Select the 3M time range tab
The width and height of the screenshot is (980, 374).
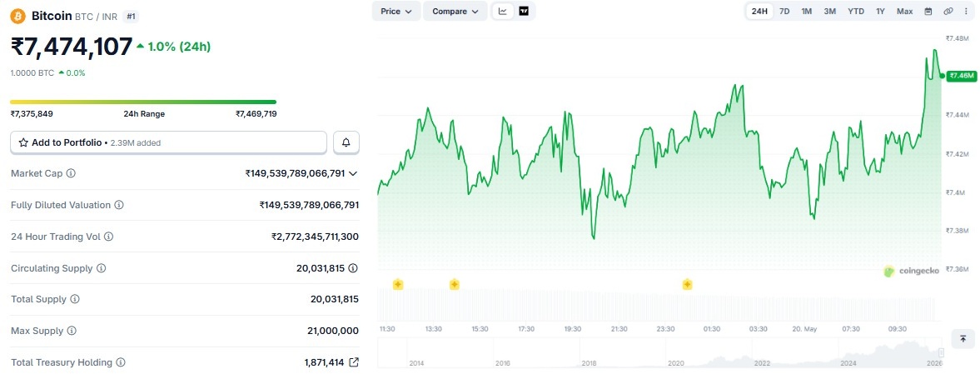click(x=830, y=12)
